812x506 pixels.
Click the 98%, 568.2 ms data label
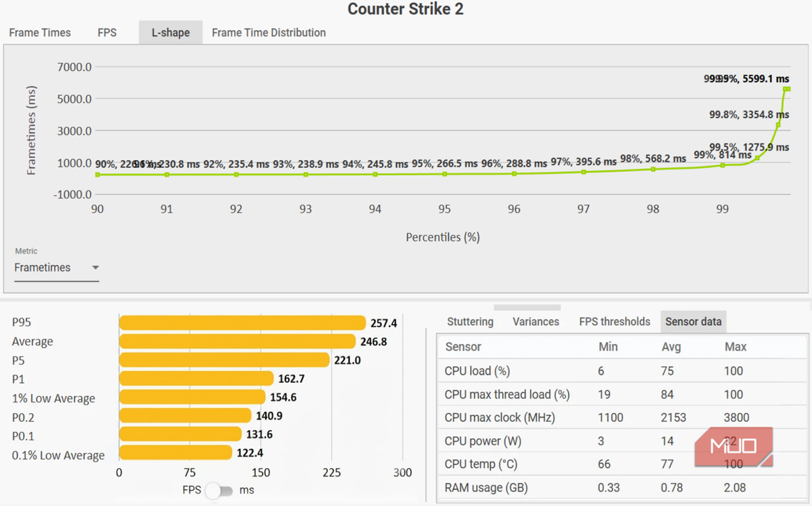coord(653,158)
